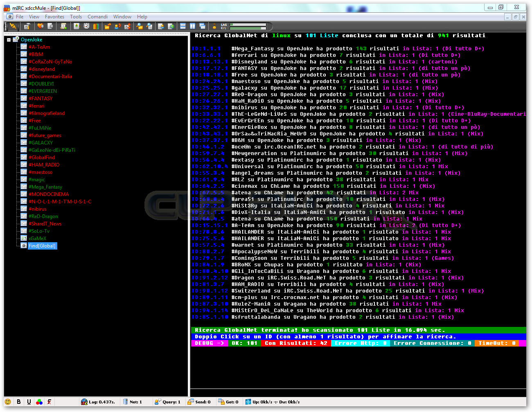The image size is (532, 412).
Task: Open the Window menu
Action: click(122, 17)
